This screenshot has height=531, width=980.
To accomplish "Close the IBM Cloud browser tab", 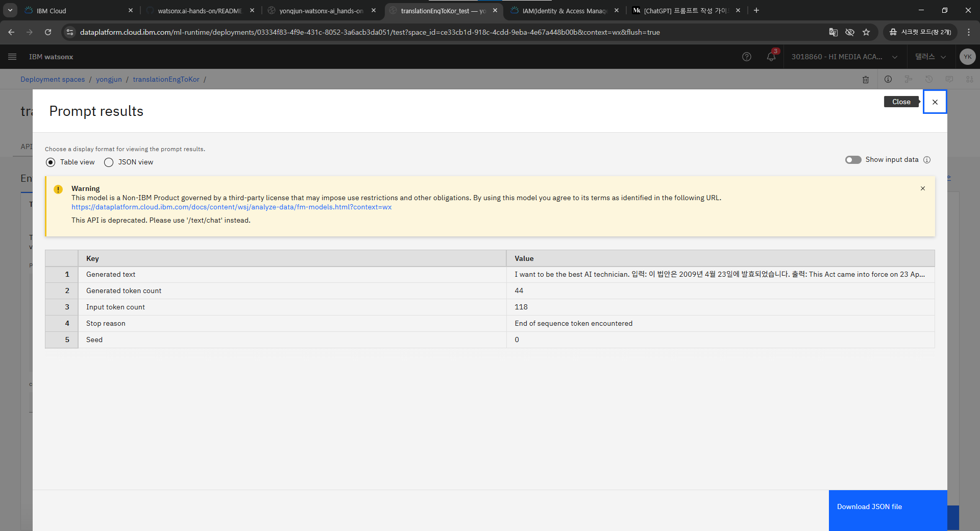I will click(131, 10).
